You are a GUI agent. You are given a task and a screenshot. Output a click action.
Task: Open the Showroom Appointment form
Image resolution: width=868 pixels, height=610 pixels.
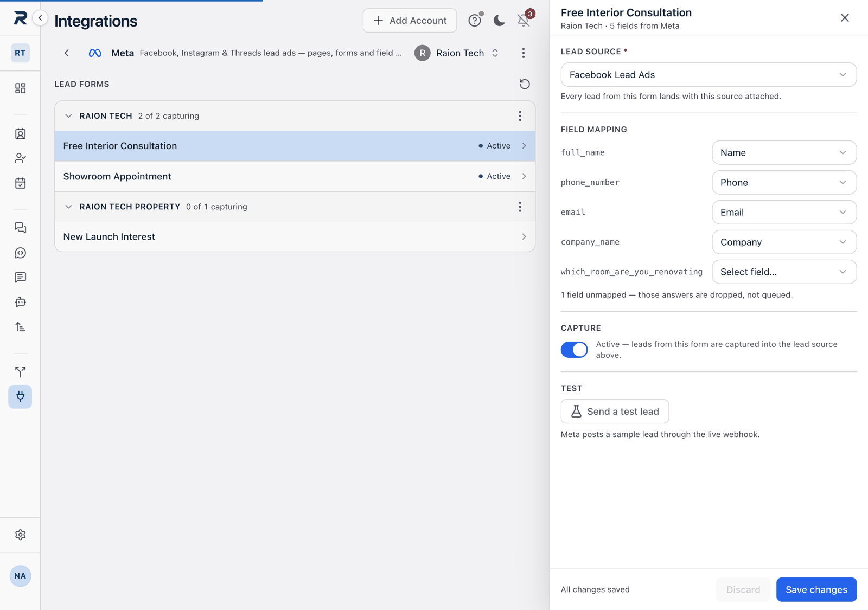[x=295, y=176]
